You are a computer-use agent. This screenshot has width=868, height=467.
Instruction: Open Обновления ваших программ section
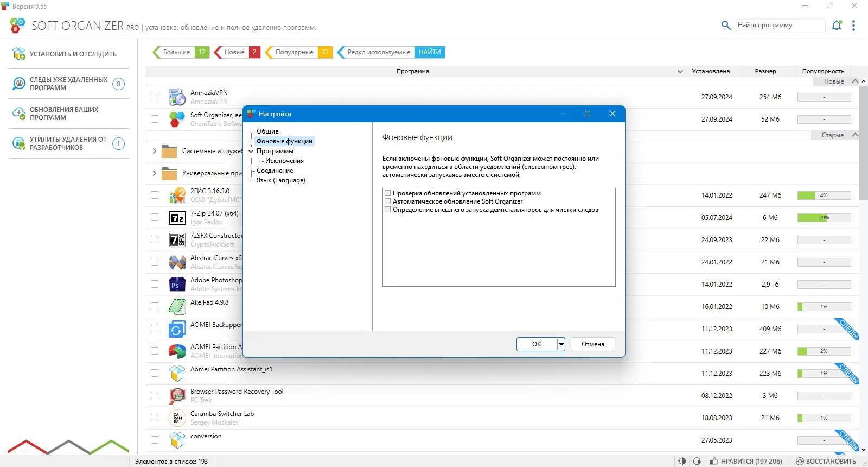click(x=68, y=113)
